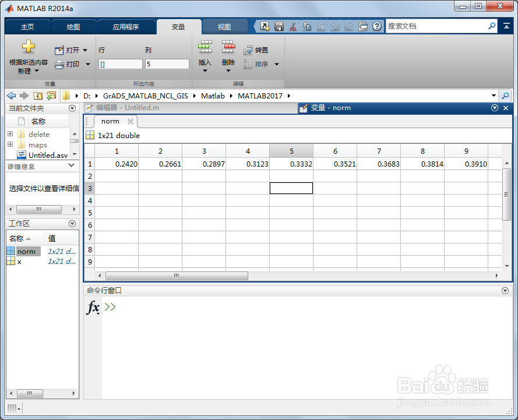The image size is (518, 420).
Task: Click column header 5 in variable grid
Action: [291, 151]
